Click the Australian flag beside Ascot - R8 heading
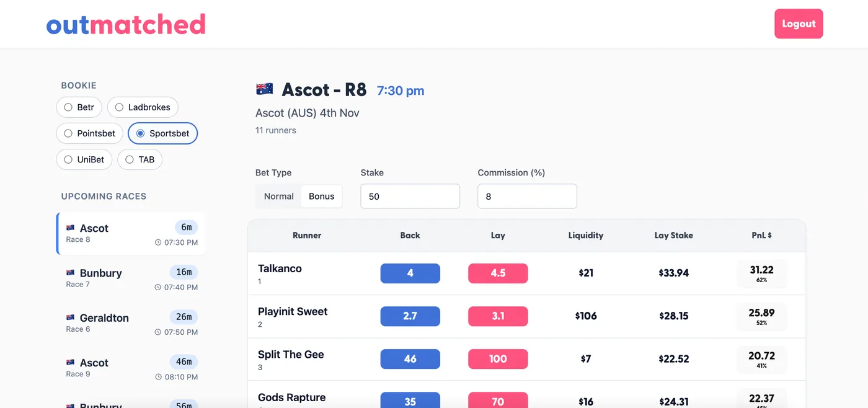Viewport: 868px width, 408px height. tap(265, 88)
